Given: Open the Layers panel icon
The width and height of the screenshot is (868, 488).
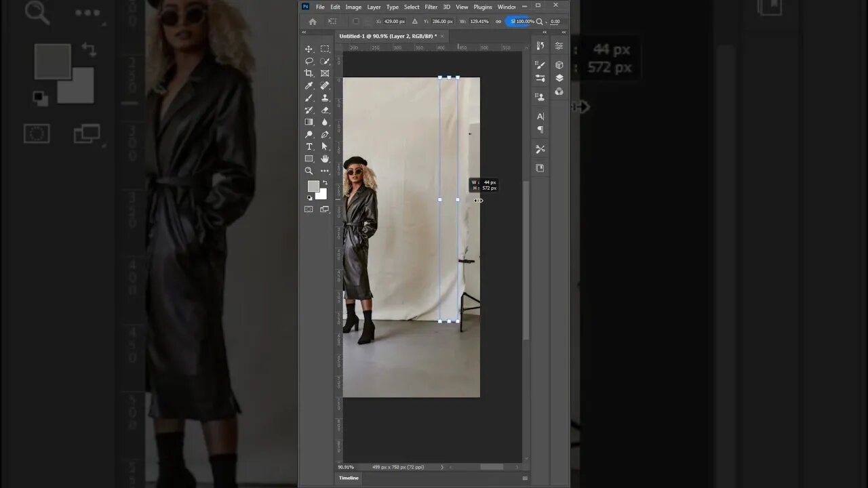Looking at the screenshot, I should pos(559,78).
